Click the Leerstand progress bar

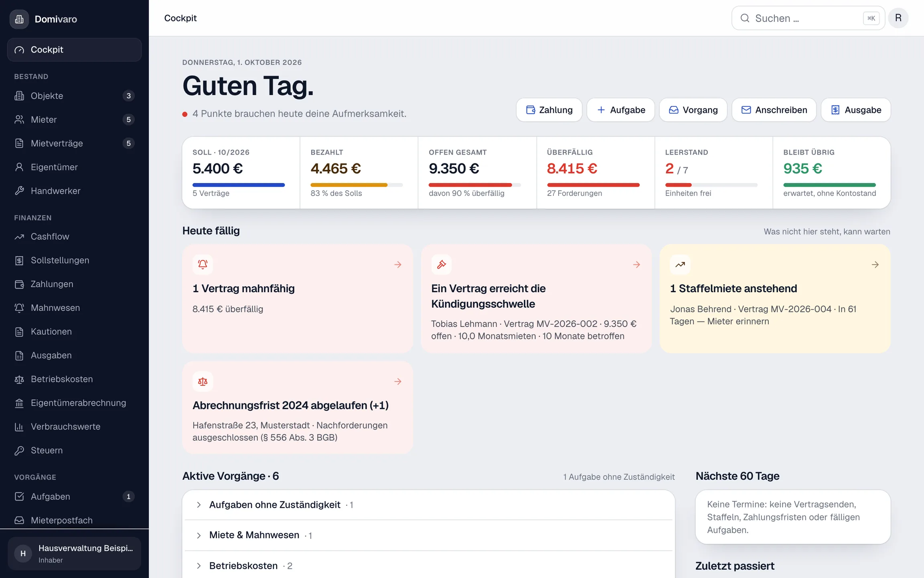point(711,185)
